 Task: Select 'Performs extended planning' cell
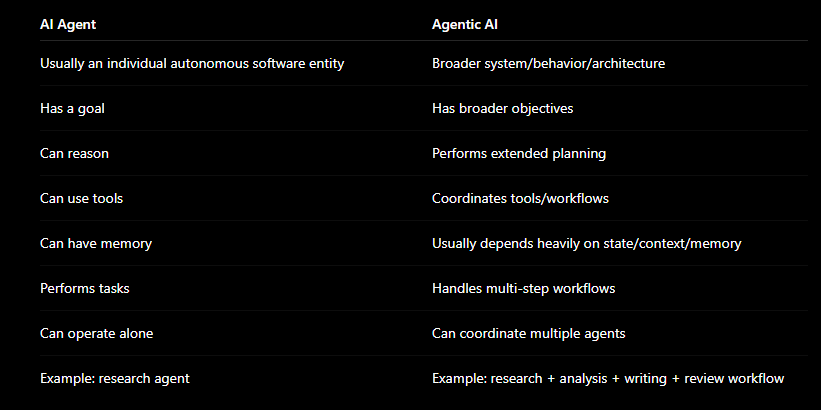click(519, 153)
